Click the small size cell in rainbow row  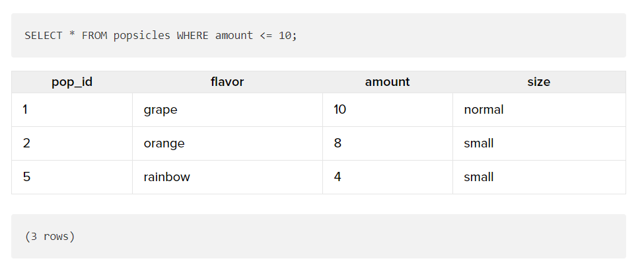(539, 177)
